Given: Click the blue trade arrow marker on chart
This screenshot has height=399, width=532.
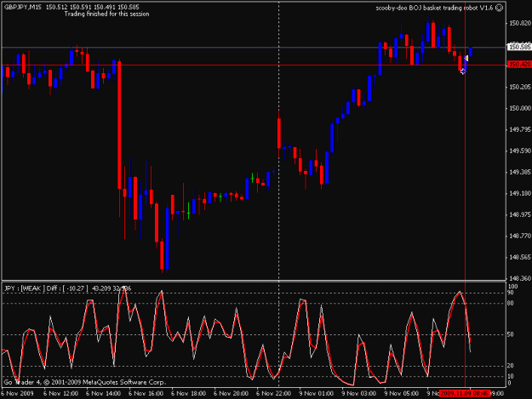Looking at the screenshot, I should (463, 71).
